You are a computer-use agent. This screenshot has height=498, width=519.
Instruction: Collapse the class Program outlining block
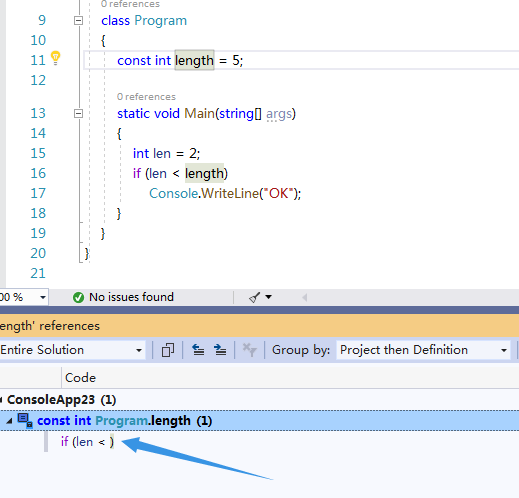tap(78, 21)
